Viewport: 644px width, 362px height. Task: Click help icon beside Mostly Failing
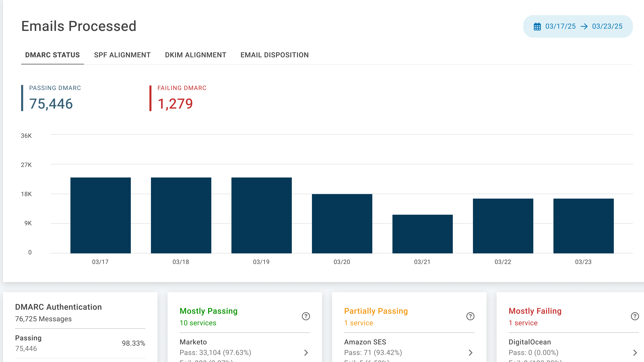tap(635, 316)
